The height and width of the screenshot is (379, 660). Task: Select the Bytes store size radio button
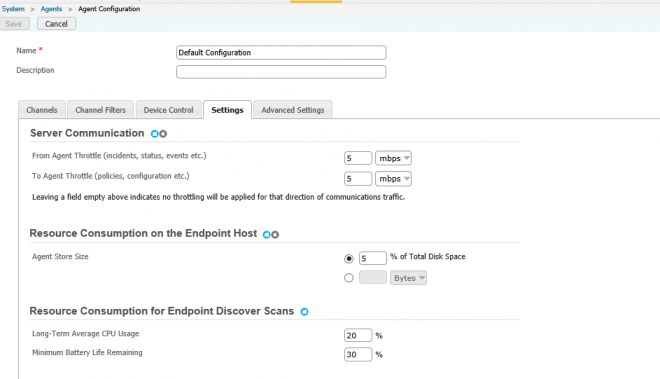pos(349,278)
